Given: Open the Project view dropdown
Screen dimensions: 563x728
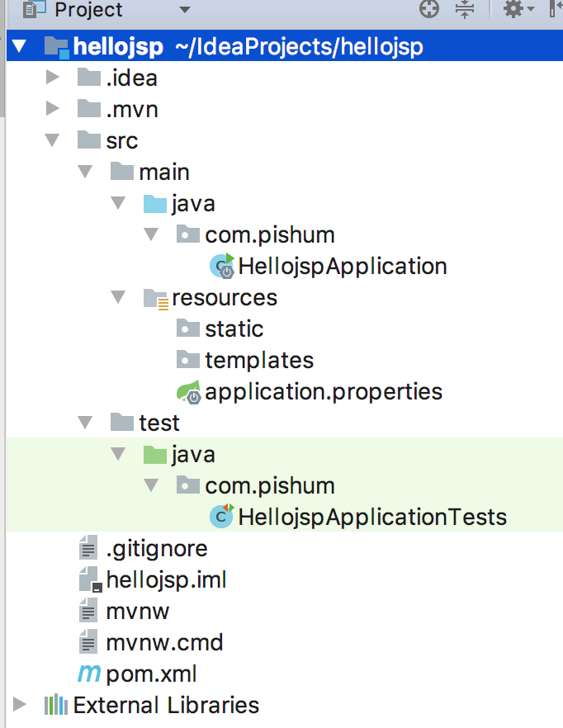Looking at the screenshot, I should tap(184, 10).
